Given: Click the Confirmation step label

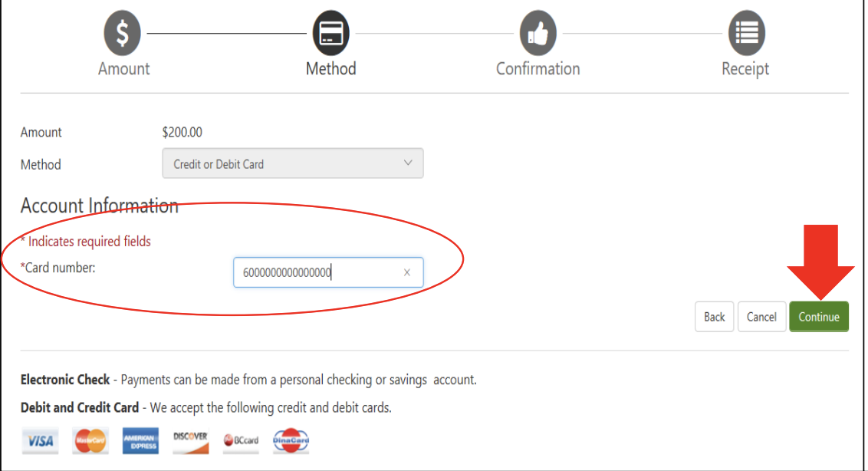Looking at the screenshot, I should click(538, 68).
